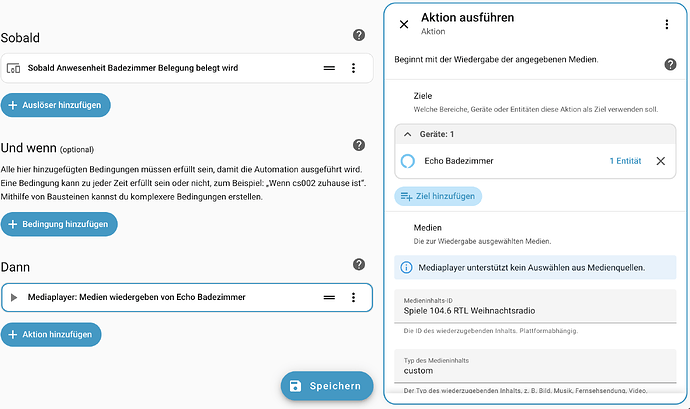This screenshot has height=409, width=690.
Task: Remove Echo Badezimmer from targets
Action: [661, 161]
